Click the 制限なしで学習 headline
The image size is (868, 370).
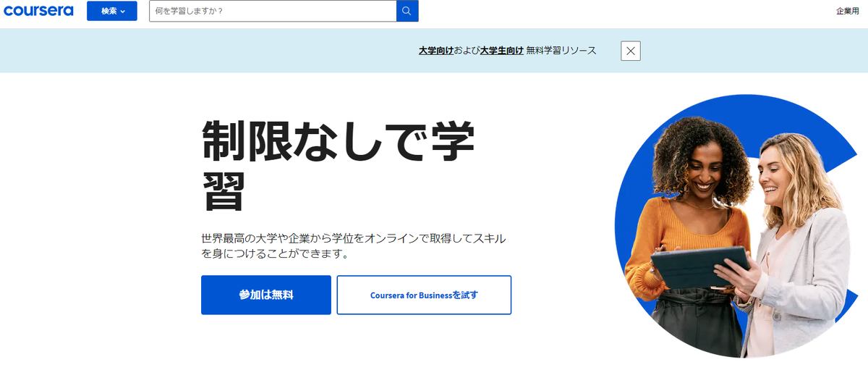(337, 166)
